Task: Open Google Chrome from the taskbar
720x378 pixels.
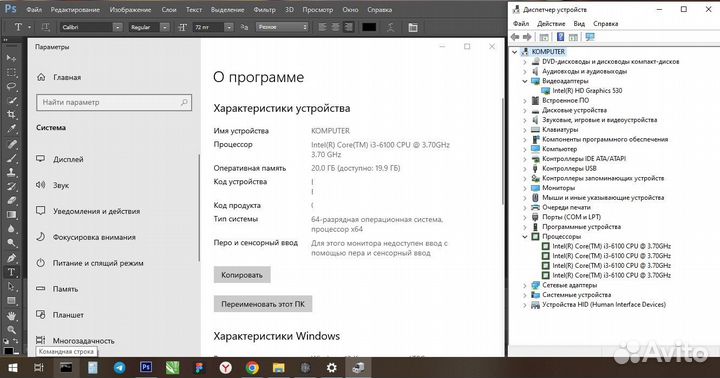Action: coord(252,367)
